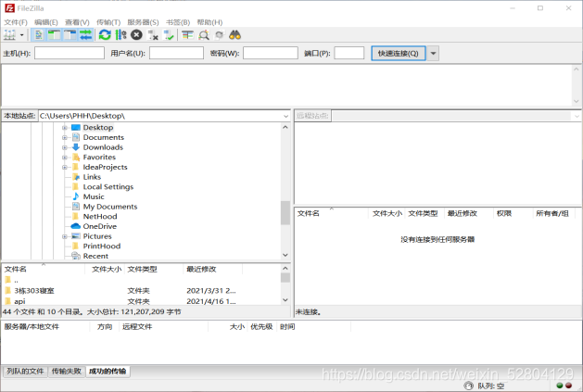Open the 帮助(H) menu

point(209,22)
